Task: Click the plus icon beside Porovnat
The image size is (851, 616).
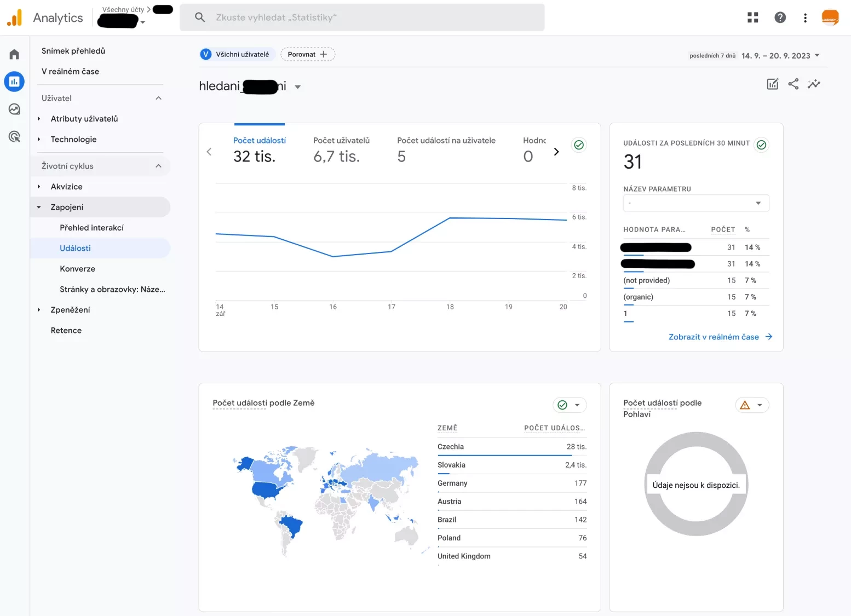Action: tap(324, 54)
